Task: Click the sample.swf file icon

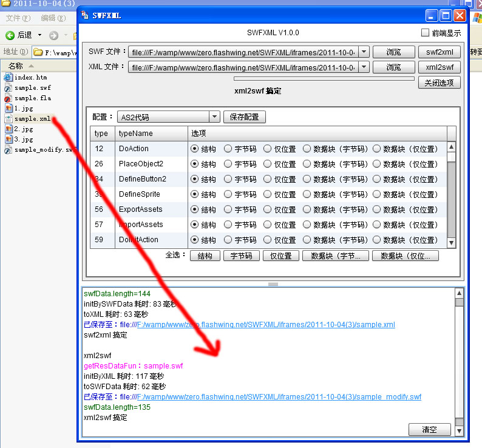Action: pyautogui.click(x=8, y=88)
